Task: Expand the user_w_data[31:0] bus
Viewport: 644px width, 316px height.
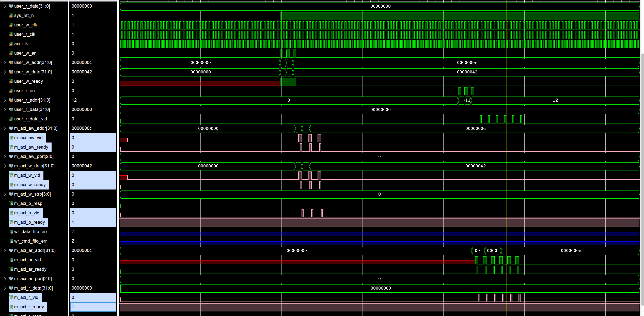Action: point(5,72)
